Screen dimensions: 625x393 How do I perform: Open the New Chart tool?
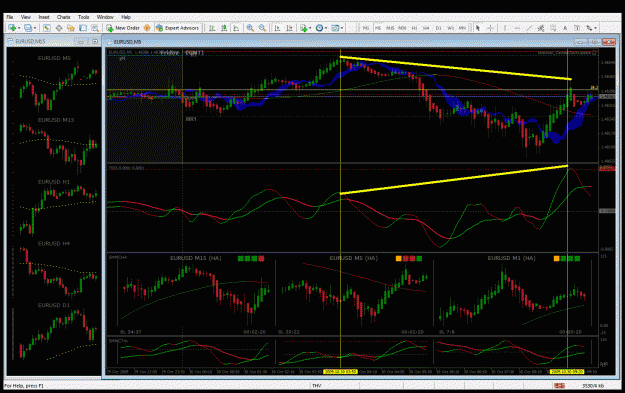[12, 28]
